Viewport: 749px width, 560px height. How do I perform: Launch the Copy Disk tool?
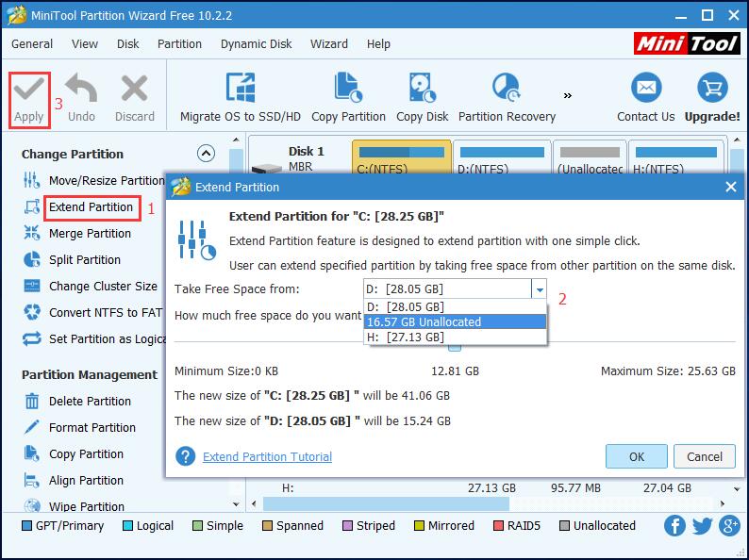[423, 97]
